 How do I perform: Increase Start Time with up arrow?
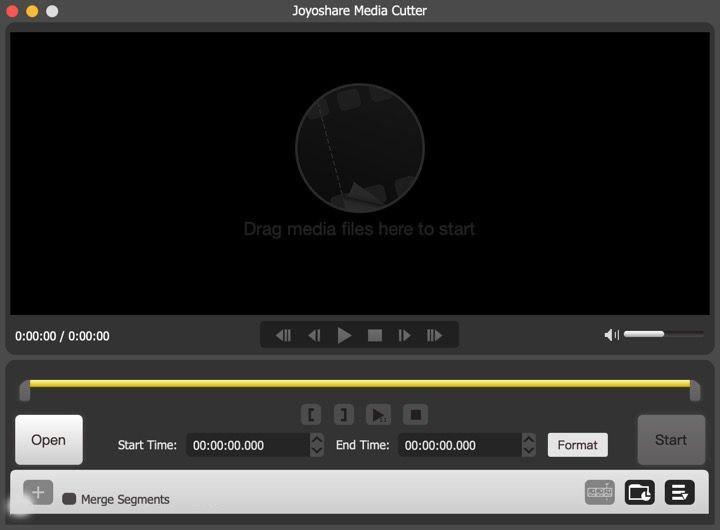point(316,439)
